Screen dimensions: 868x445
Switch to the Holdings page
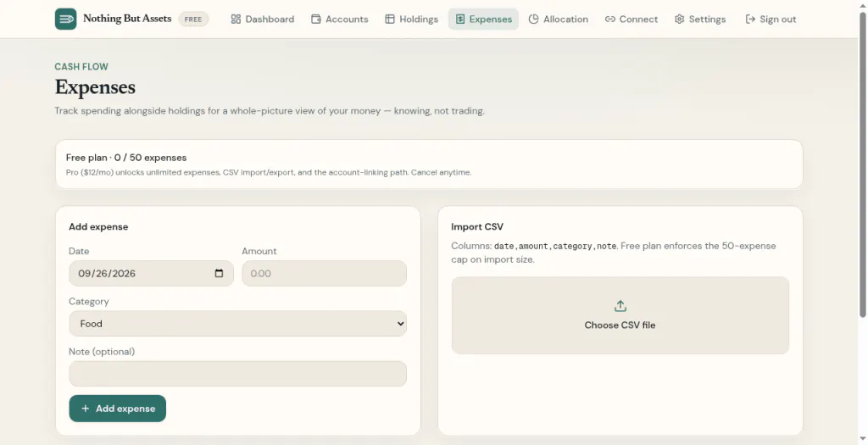click(x=411, y=19)
